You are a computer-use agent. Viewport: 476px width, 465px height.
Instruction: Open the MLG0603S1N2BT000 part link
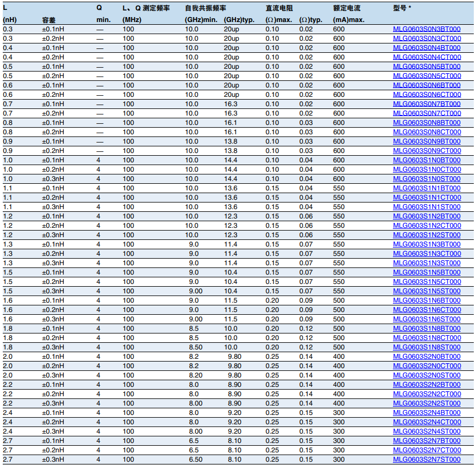click(426, 216)
